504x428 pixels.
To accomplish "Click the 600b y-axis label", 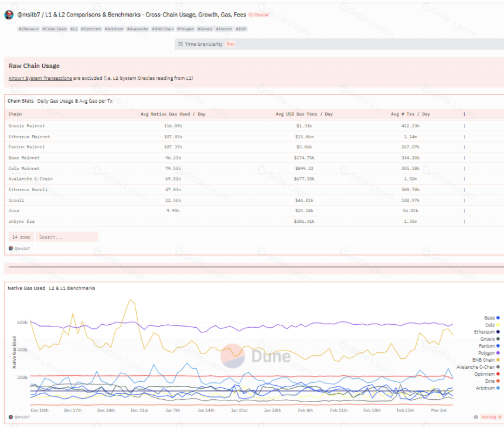I will [22, 322].
